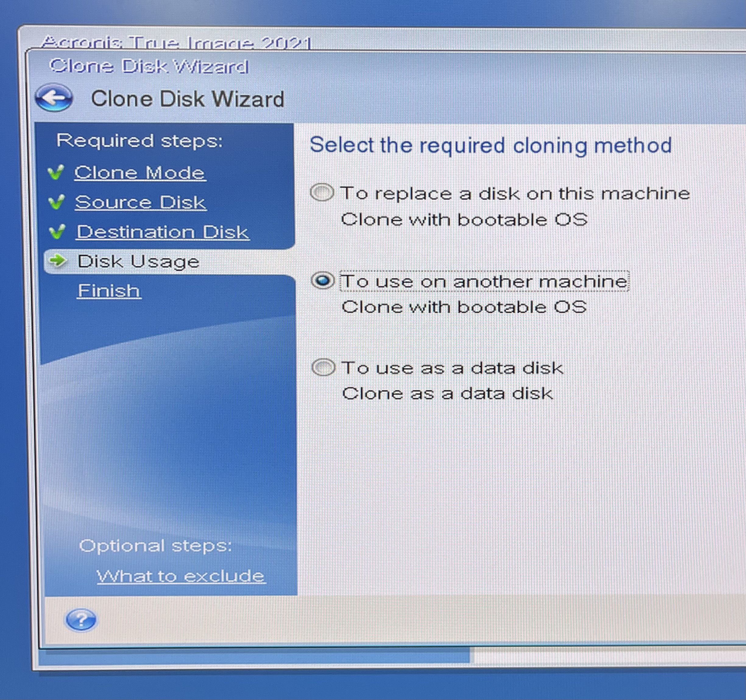The height and width of the screenshot is (700, 746).
Task: Click the blue back arrow button
Action: pyautogui.click(x=54, y=97)
